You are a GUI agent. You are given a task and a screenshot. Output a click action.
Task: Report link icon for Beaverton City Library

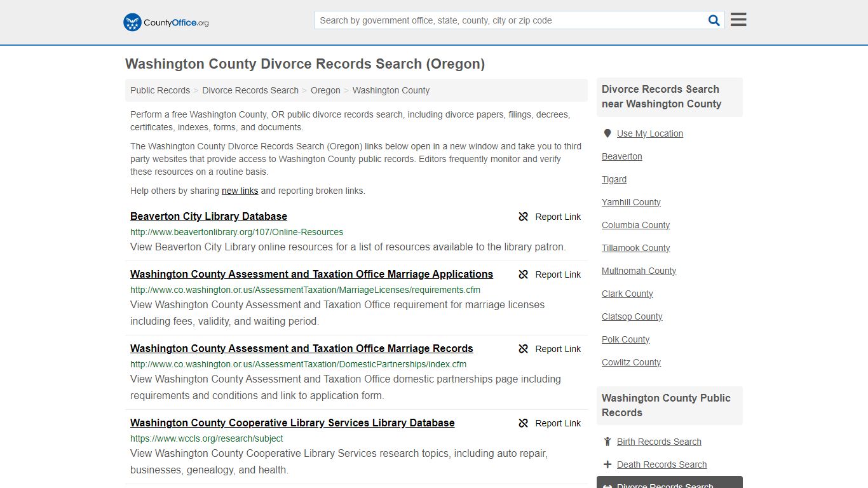pos(524,217)
